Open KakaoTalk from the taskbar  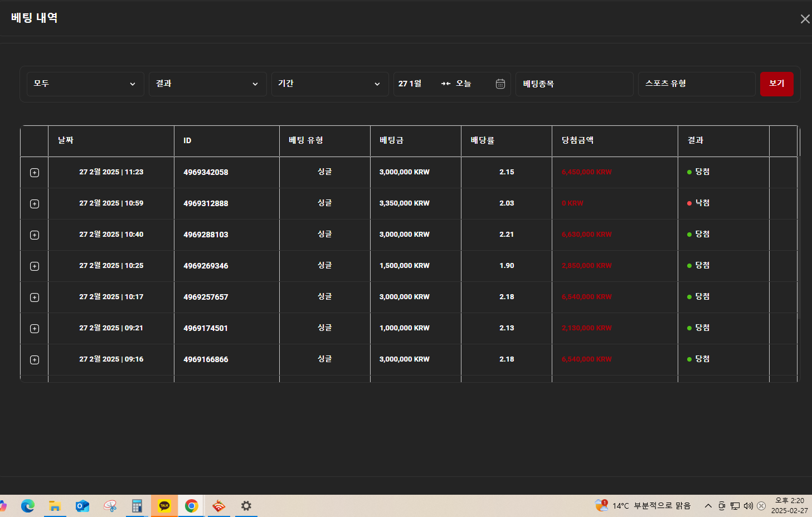164,506
